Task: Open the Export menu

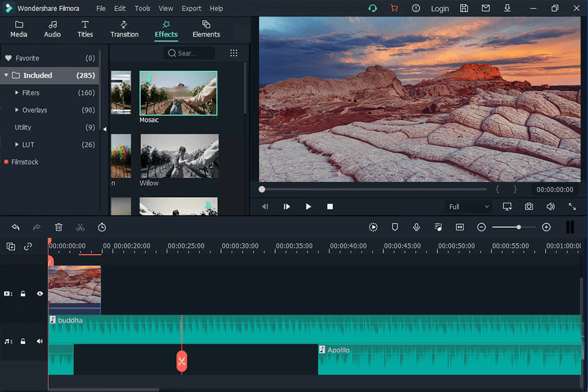Action: click(192, 8)
